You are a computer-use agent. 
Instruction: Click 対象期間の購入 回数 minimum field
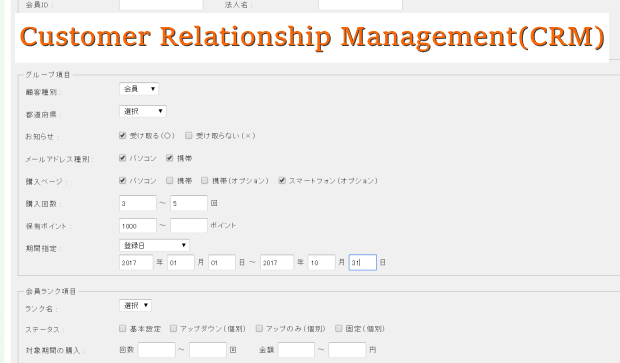[x=157, y=350]
